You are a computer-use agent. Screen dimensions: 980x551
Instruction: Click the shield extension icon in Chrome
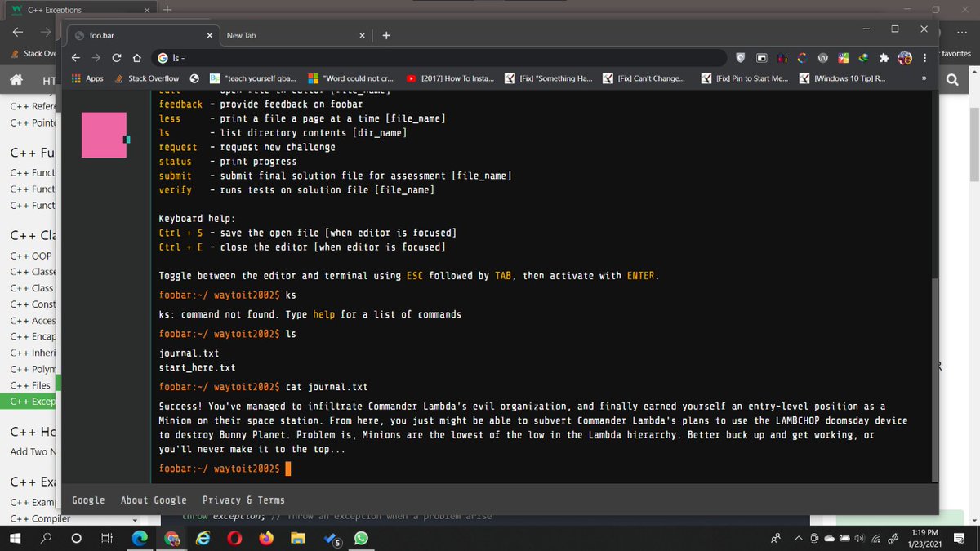(740, 58)
